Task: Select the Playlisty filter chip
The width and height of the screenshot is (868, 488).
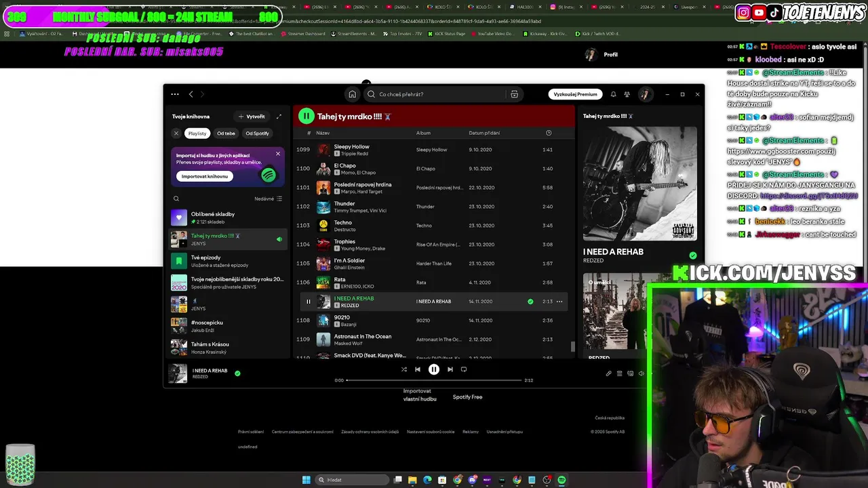Action: 197,134
